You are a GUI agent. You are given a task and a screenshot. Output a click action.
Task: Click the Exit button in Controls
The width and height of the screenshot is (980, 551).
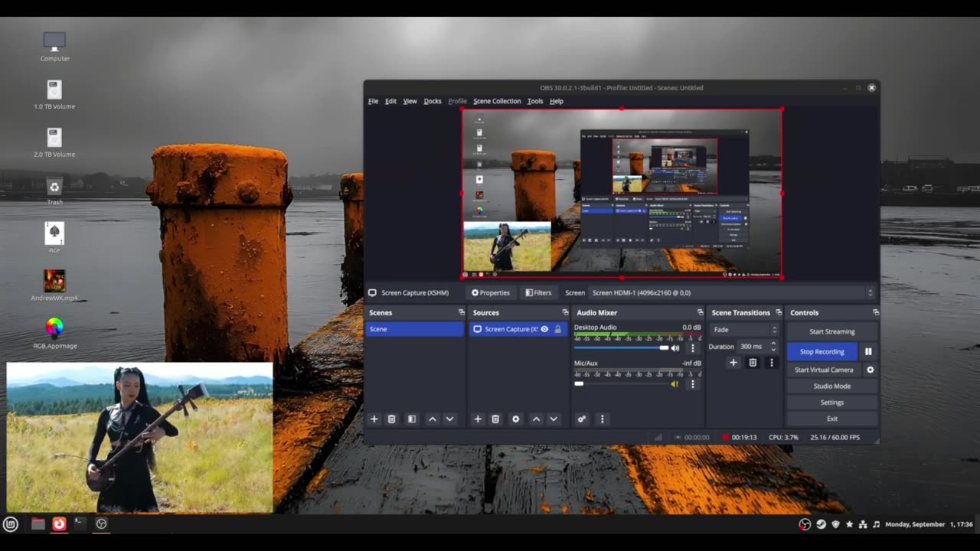(x=832, y=419)
